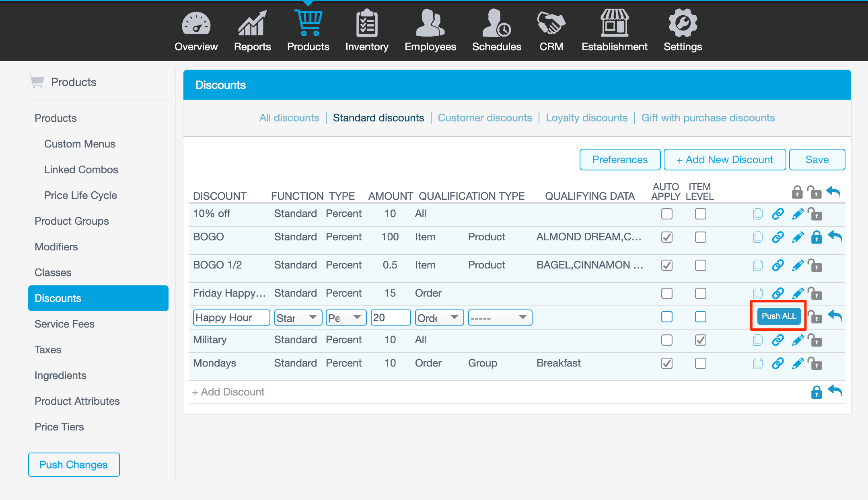
Task: Click the Happy Hour amount field
Action: pyautogui.click(x=390, y=318)
